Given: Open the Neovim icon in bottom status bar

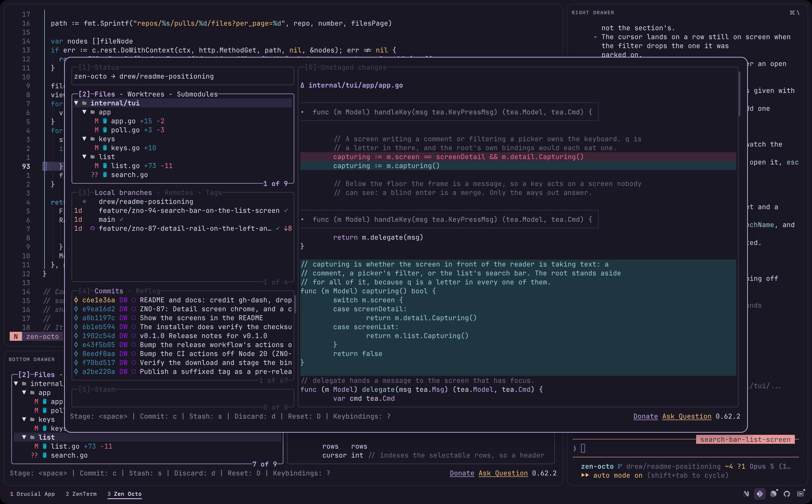Looking at the screenshot, I should (x=746, y=494).
